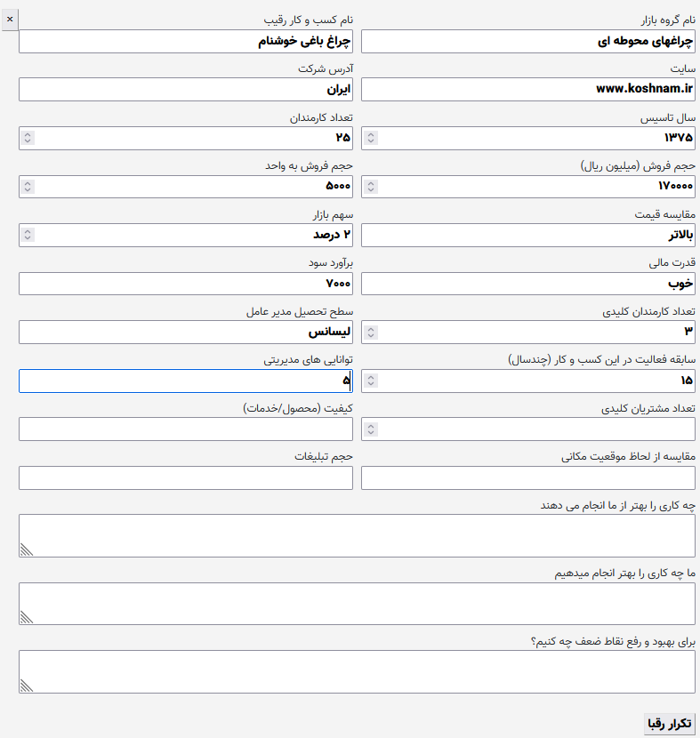The width and height of the screenshot is (700, 738).
Task: Click the spinner of سال تاسیس field
Action: pyautogui.click(x=371, y=138)
